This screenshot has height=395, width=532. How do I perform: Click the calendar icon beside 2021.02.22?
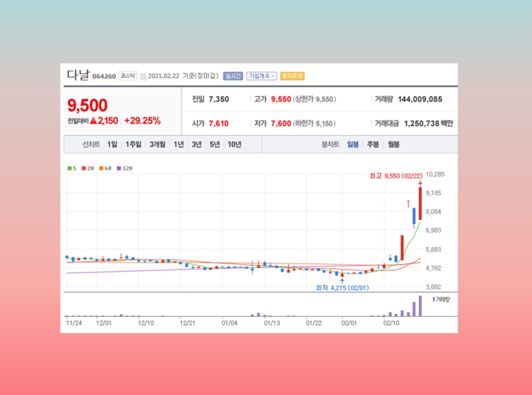143,77
